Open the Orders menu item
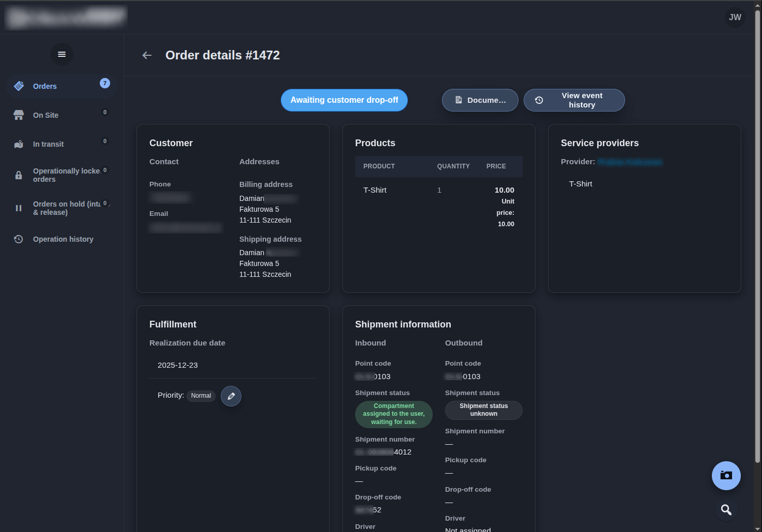The width and height of the screenshot is (762, 532). (45, 86)
